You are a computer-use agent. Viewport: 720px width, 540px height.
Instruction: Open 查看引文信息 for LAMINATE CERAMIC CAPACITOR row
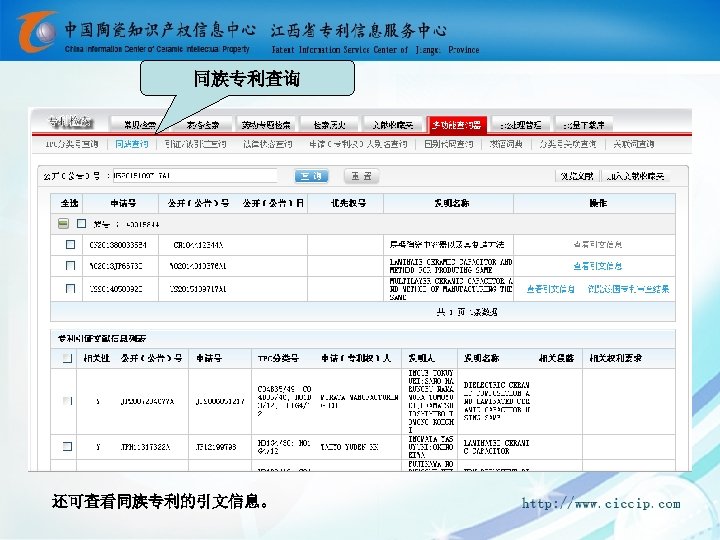[597, 266]
